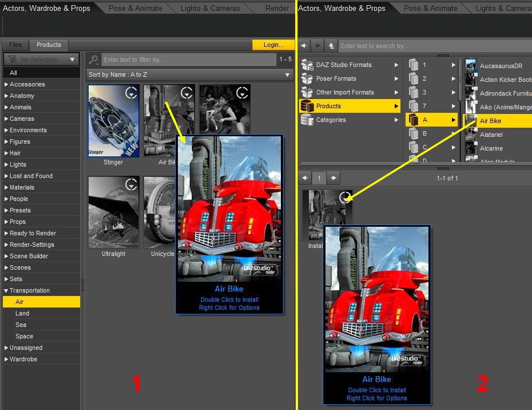Select folder A in the Products list
The image size is (532, 410).
coord(431,120)
